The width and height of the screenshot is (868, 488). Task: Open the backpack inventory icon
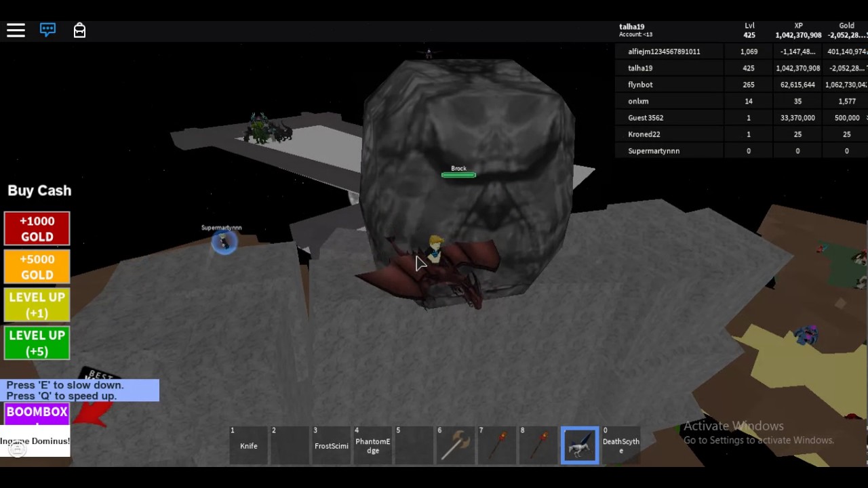[79, 30]
